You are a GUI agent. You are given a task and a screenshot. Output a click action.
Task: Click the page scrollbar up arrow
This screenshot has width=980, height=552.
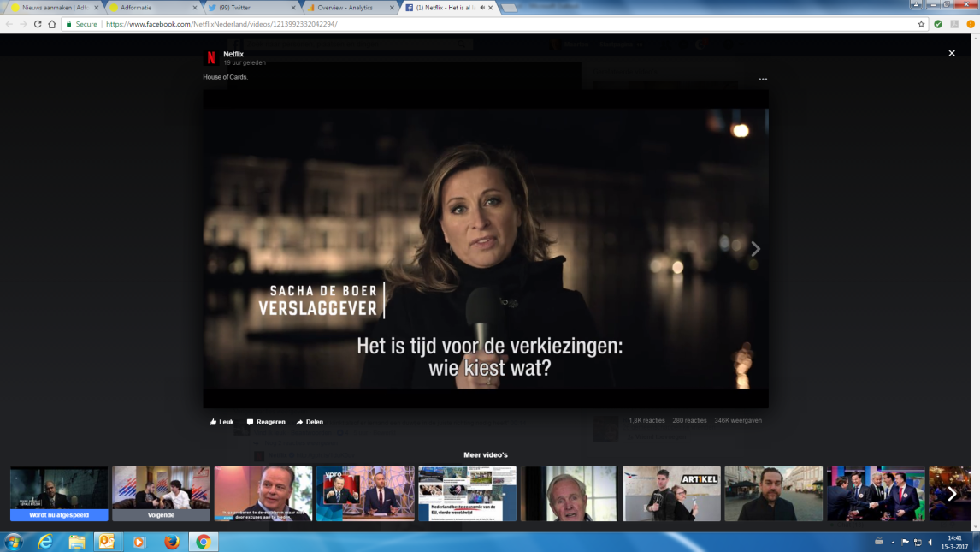tap(976, 39)
